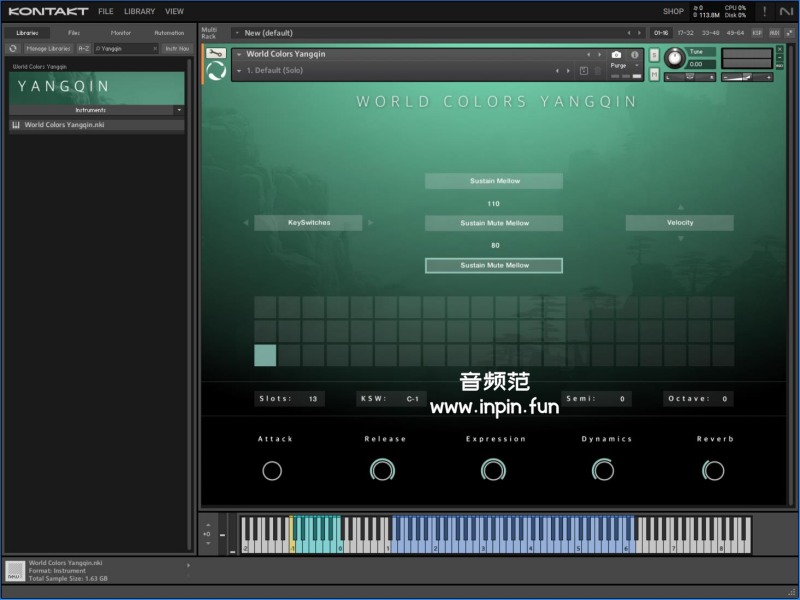The image size is (800, 600).
Task: Click the Manage Libraries button
Action: 48,48
